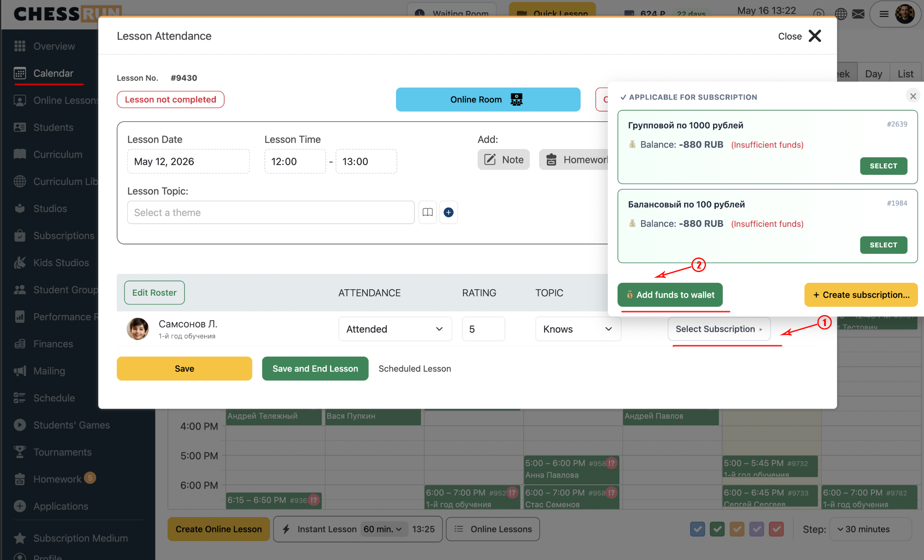Toggle the green calendar filter checkbox
The width and height of the screenshot is (924, 560).
point(717,529)
